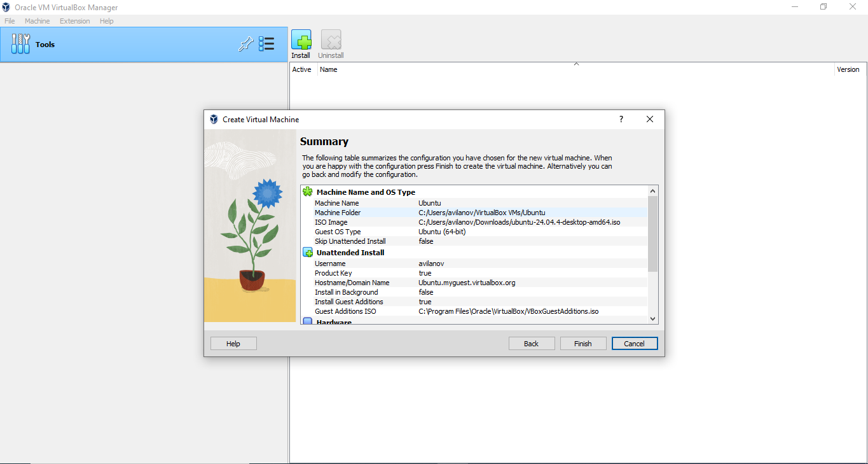Select the Install Guest Additions row
Screen dimensions: 868x464
pos(474,302)
